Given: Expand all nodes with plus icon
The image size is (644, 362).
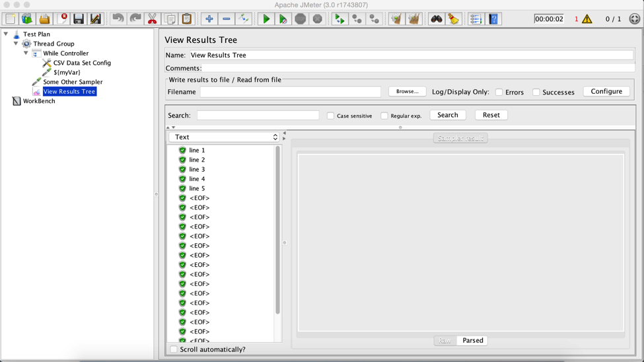Looking at the screenshot, I should pyautogui.click(x=209, y=19).
